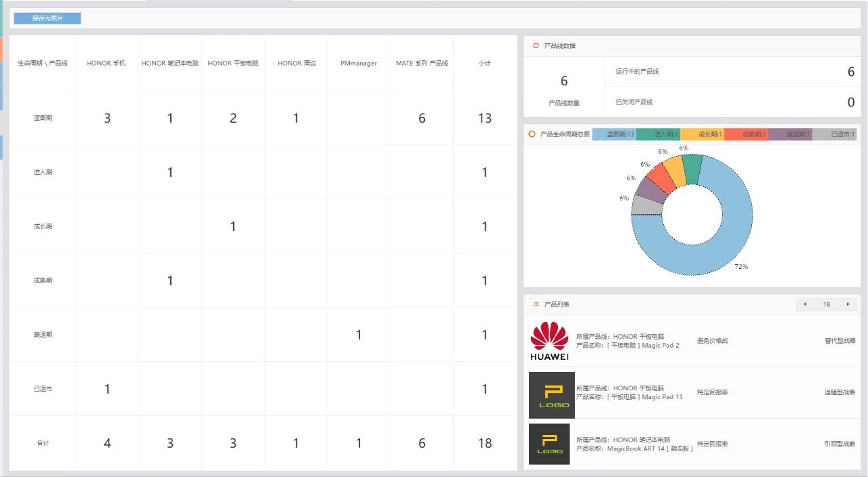Toggle the blue 蓝图期:13 legend swatch
The height and width of the screenshot is (477, 868).
point(614,134)
